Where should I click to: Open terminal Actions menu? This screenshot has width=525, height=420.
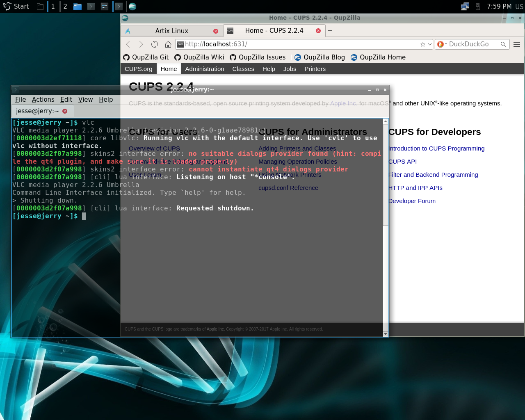43,100
